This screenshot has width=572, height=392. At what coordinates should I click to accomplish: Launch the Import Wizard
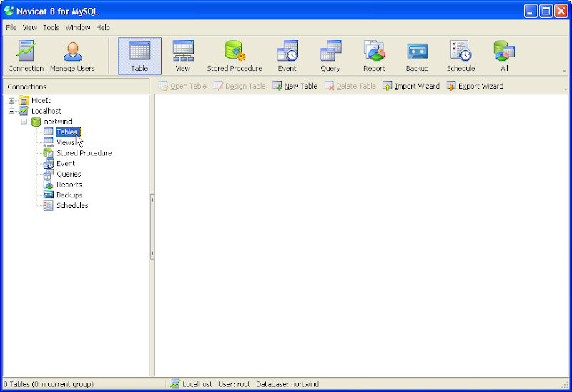click(411, 86)
